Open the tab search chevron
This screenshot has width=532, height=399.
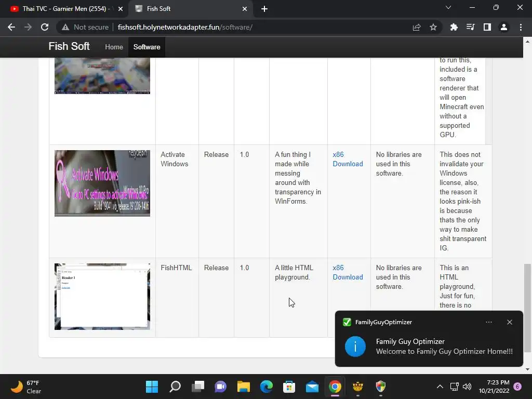[448, 7]
